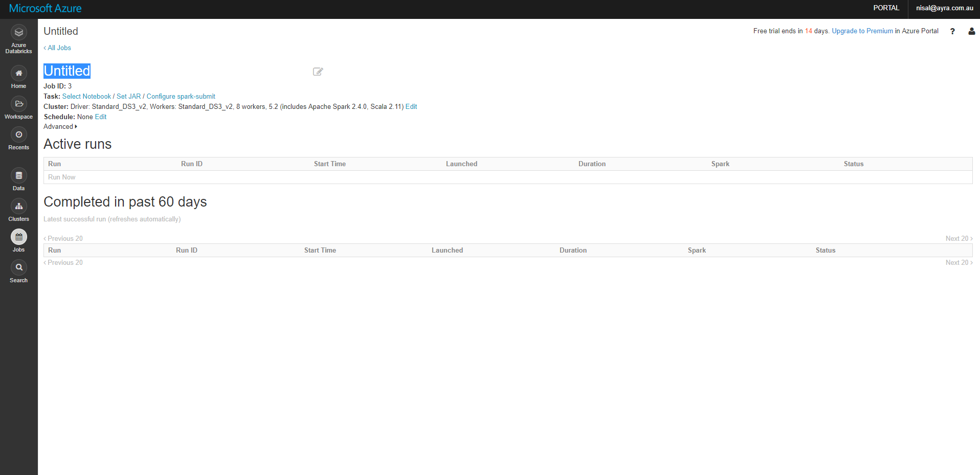Open Search magnifier icon

19,267
